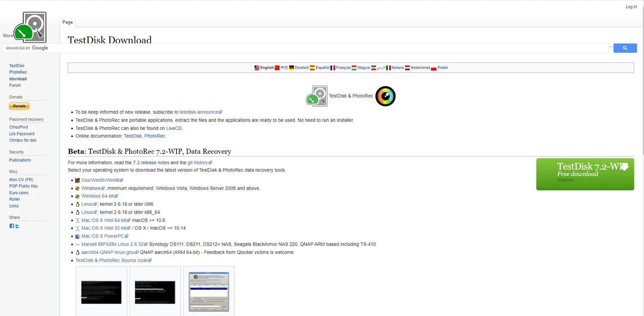
Task: Click the penguin icon beside Linux i386
Action: pos(78,205)
